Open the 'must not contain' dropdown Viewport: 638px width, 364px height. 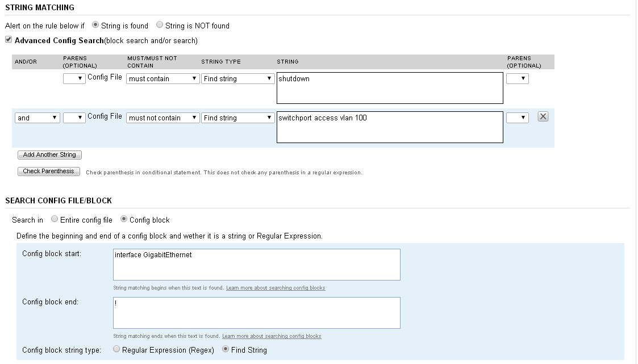[162, 118]
